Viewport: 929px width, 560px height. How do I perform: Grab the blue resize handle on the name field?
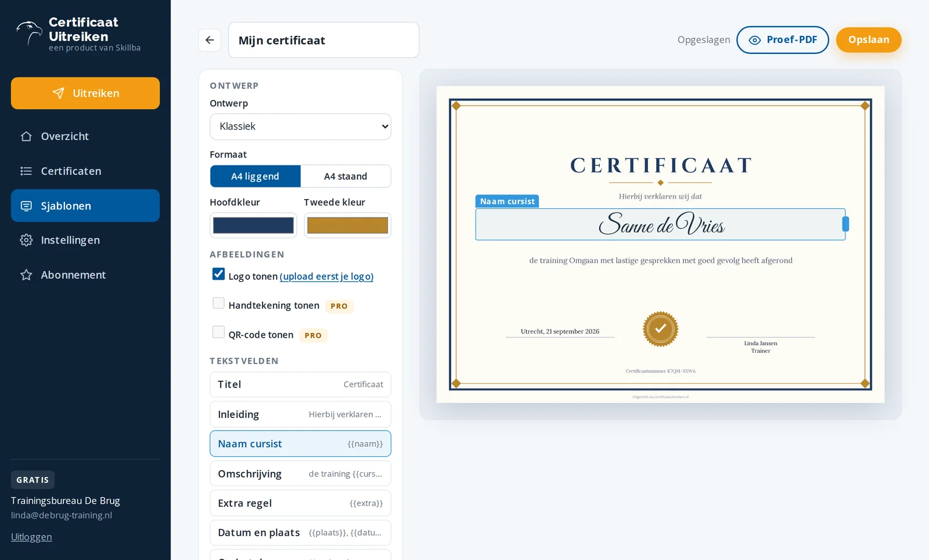point(845,224)
